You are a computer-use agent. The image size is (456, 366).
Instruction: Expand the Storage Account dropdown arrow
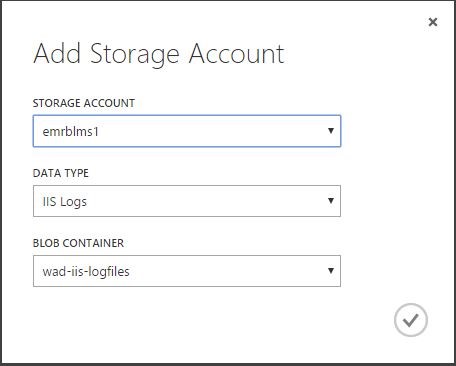pyautogui.click(x=331, y=131)
